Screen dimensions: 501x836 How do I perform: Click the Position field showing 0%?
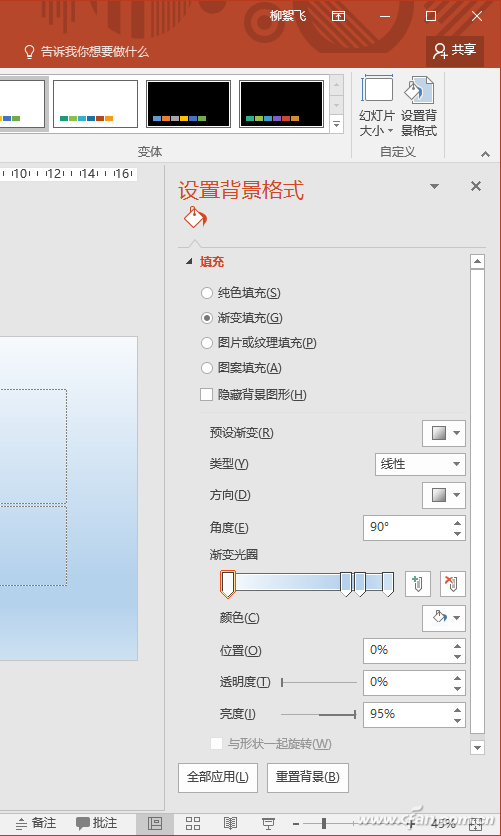point(406,650)
